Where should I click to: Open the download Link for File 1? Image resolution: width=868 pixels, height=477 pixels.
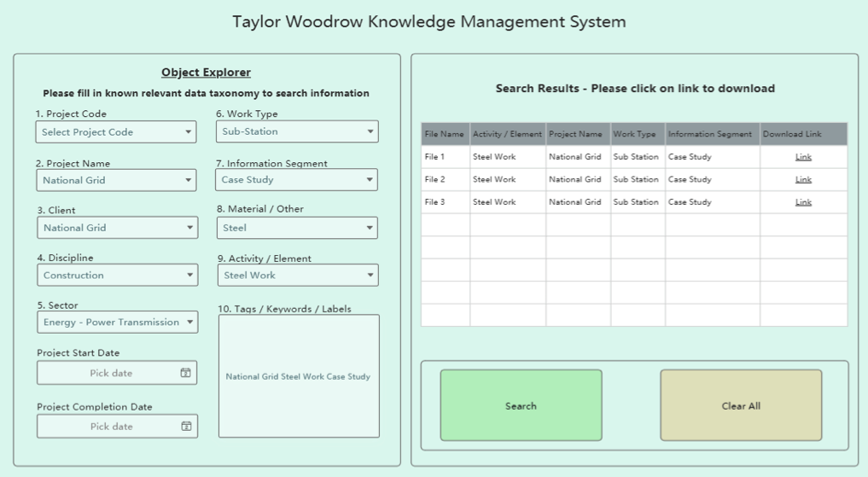(x=803, y=157)
